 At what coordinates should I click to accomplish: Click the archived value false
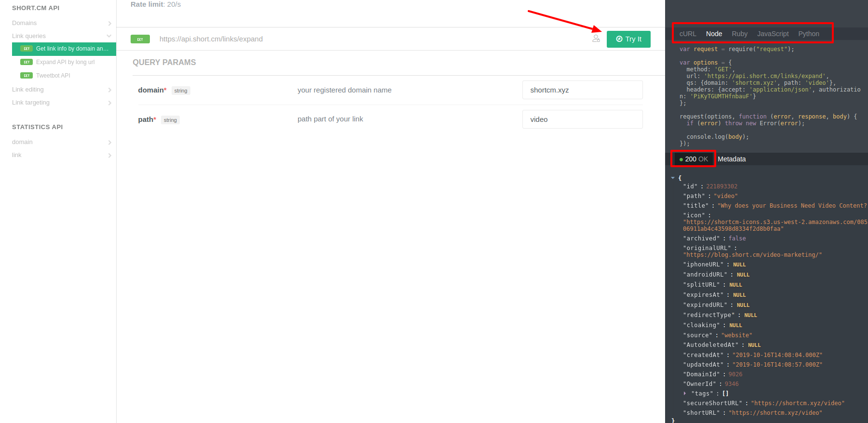click(x=737, y=238)
